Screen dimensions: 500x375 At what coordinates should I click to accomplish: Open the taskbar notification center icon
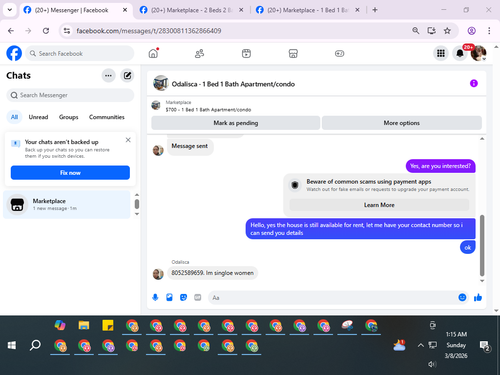tap(484, 346)
